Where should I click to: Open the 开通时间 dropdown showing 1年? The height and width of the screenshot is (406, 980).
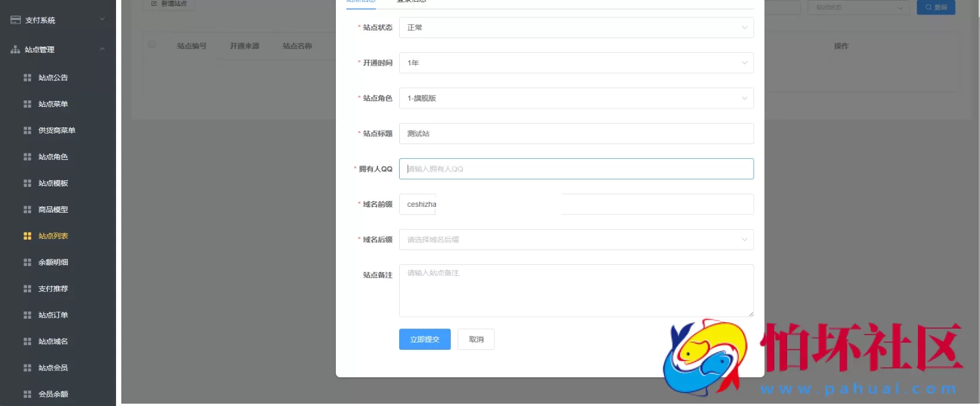[576, 63]
